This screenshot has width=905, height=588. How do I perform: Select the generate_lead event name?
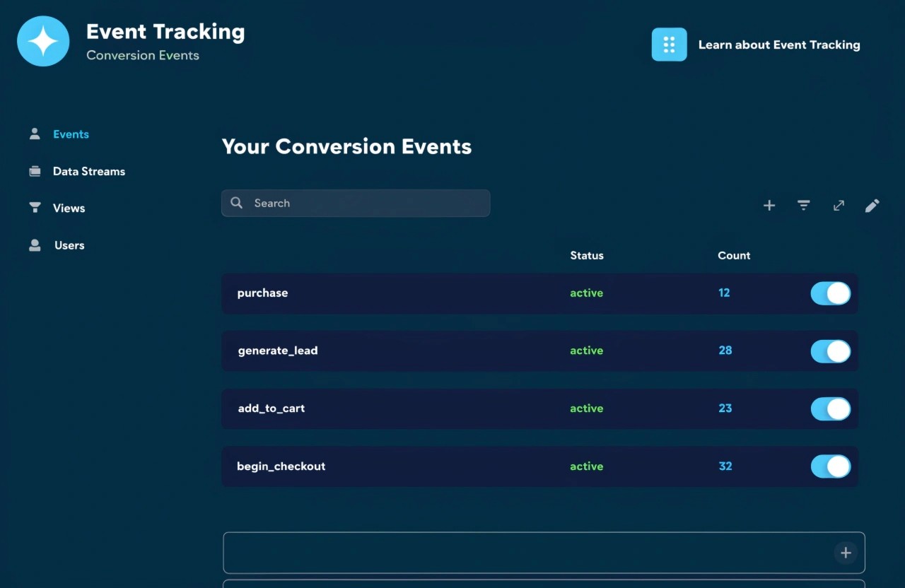point(278,351)
